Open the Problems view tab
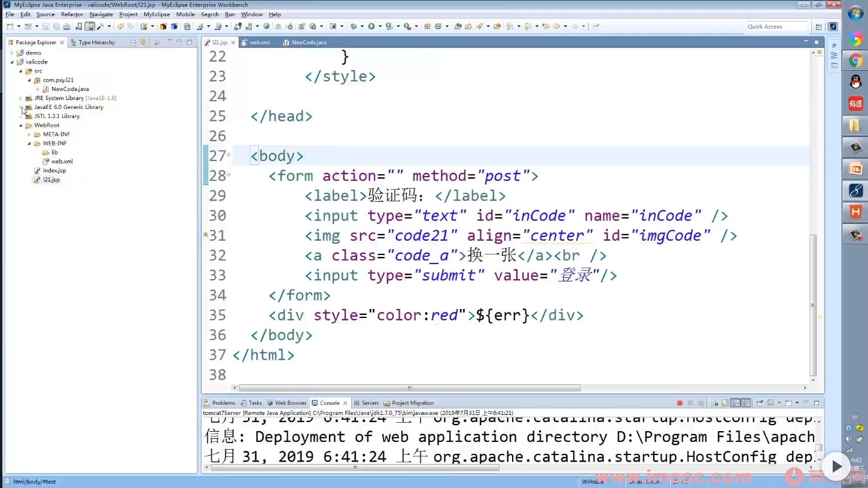The image size is (868, 488). [x=220, y=403]
